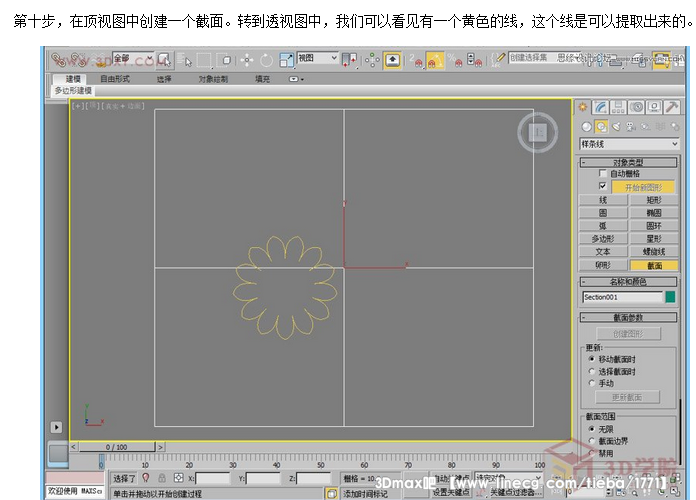Enable the 自动栅格 checkbox
The image size is (696, 500).
[x=602, y=174]
